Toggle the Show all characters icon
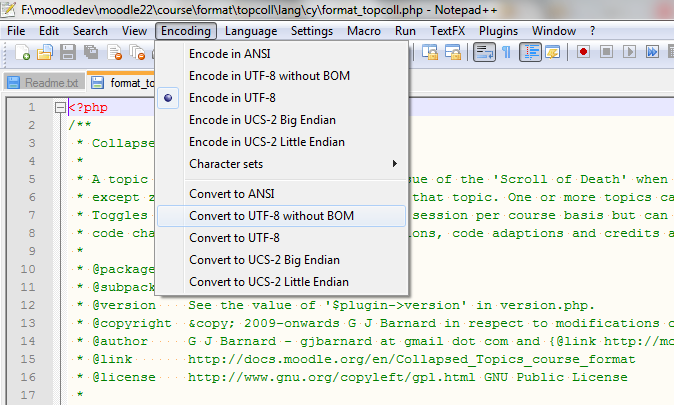 [x=507, y=52]
